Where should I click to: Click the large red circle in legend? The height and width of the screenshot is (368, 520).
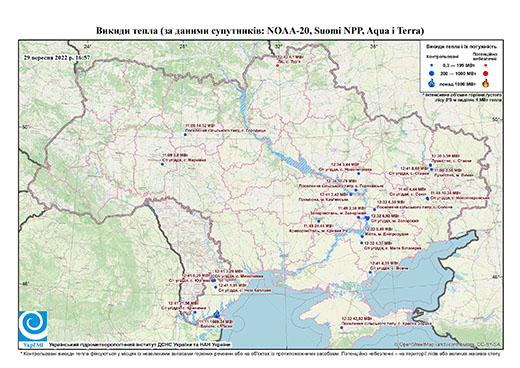(485, 74)
